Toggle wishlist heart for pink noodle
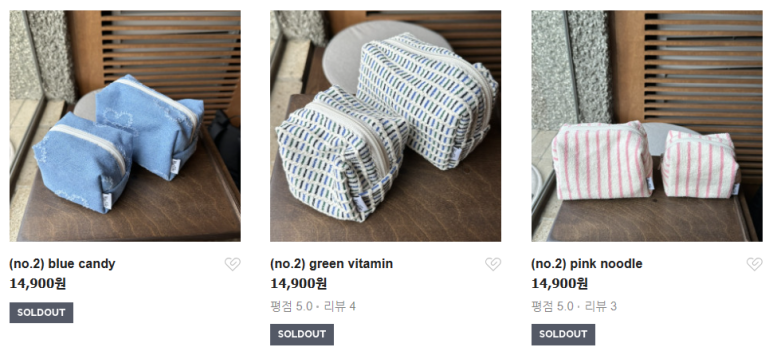 (x=754, y=264)
